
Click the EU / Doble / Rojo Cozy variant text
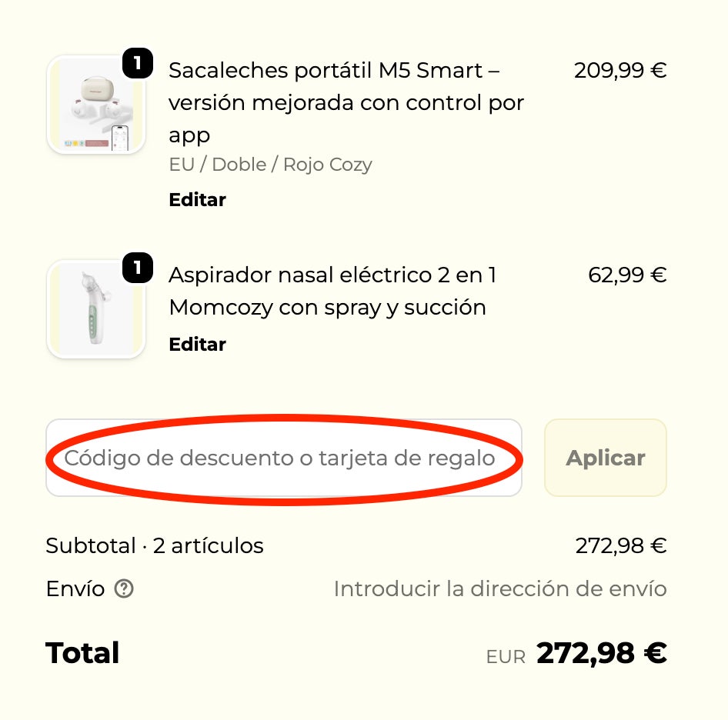click(270, 165)
